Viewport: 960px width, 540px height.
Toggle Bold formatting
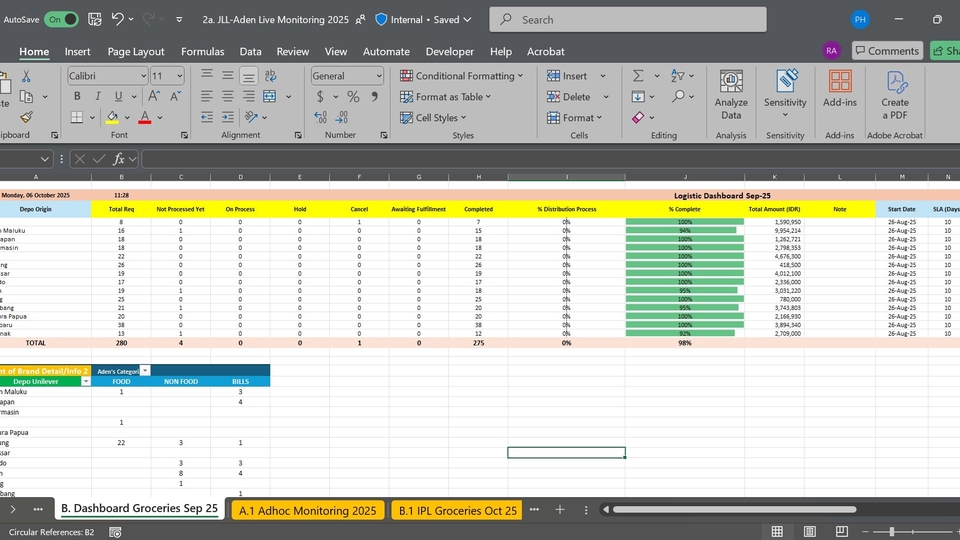pos(77,97)
